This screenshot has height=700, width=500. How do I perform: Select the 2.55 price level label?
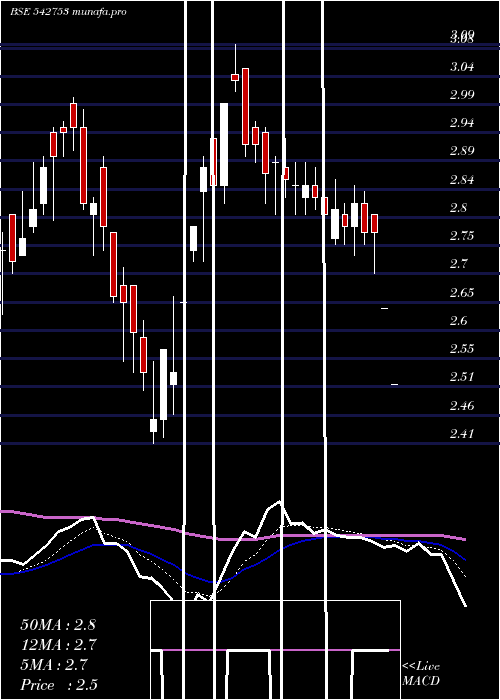(462, 349)
